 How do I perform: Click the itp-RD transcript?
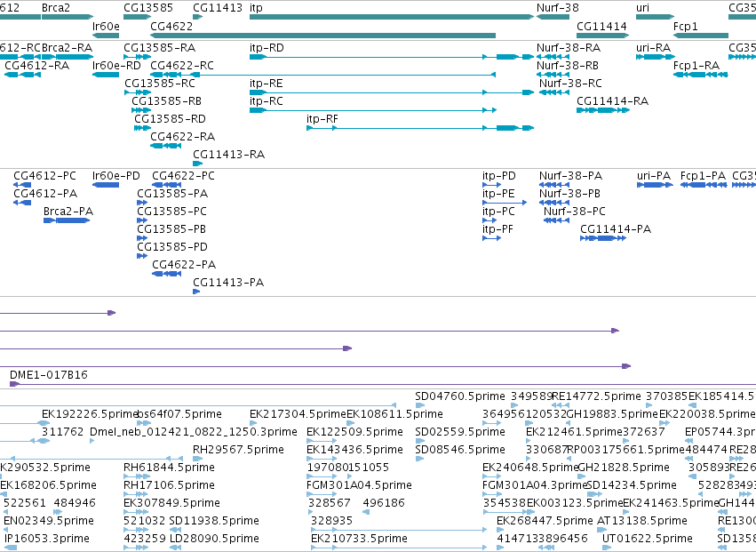click(392, 57)
